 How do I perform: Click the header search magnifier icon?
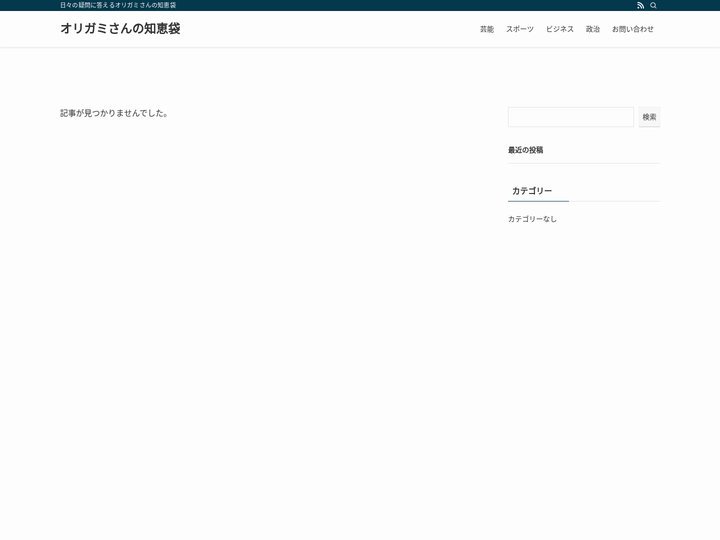(x=653, y=6)
